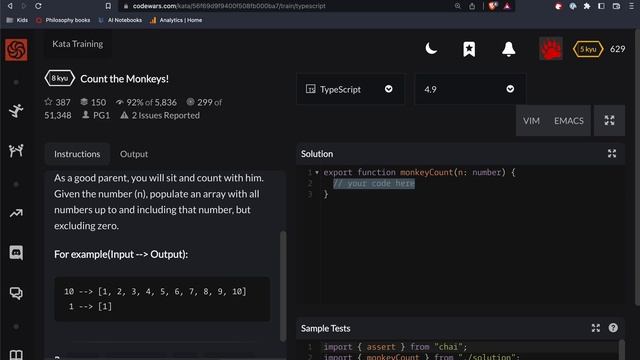Click the 5 kyu rank badge
640x360 pixels.
coord(588,49)
